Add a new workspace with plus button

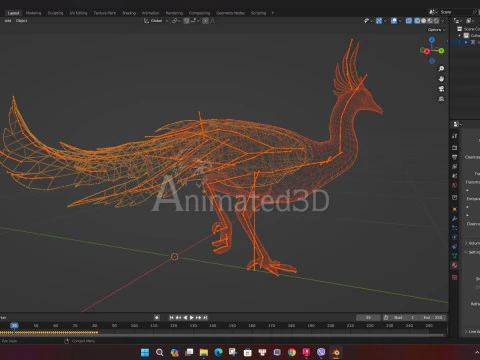[x=272, y=13]
